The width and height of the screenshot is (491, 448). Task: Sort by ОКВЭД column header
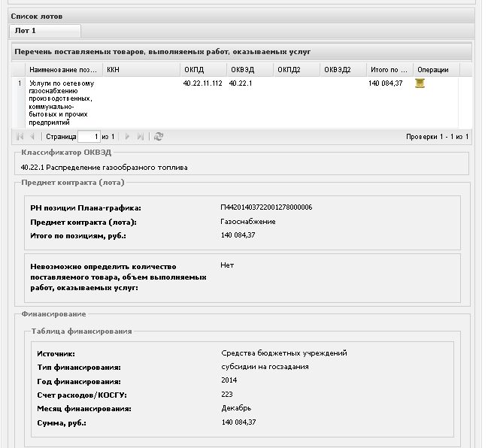point(250,70)
